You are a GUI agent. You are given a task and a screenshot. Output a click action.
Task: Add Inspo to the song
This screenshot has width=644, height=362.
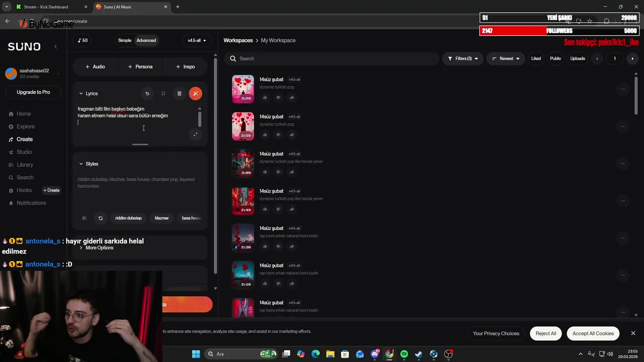click(185, 66)
